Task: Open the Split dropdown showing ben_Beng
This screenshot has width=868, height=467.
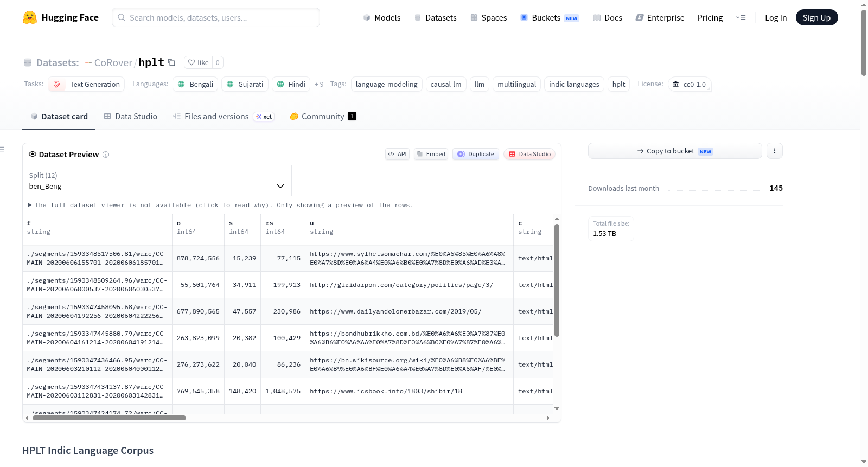Action: point(157,181)
